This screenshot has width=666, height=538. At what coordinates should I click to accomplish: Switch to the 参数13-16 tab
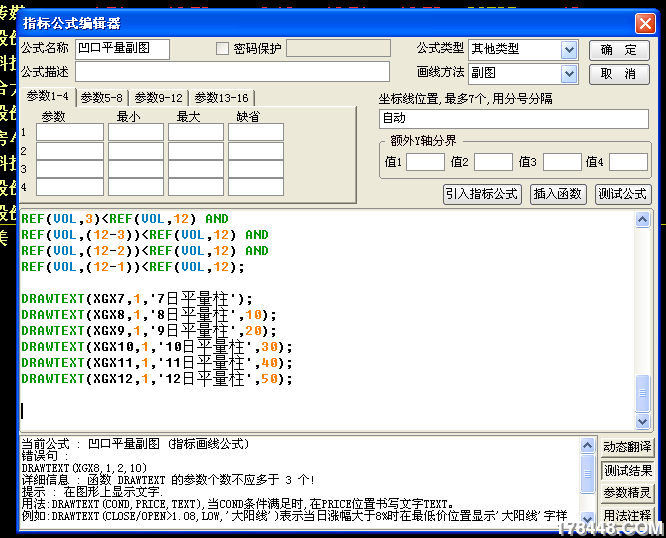221,98
